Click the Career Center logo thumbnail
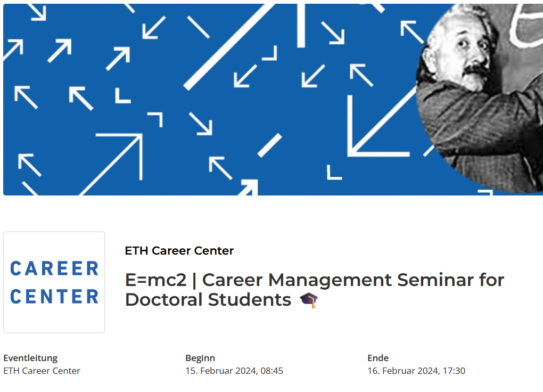Screen dimensions: 543x392 coord(54,282)
